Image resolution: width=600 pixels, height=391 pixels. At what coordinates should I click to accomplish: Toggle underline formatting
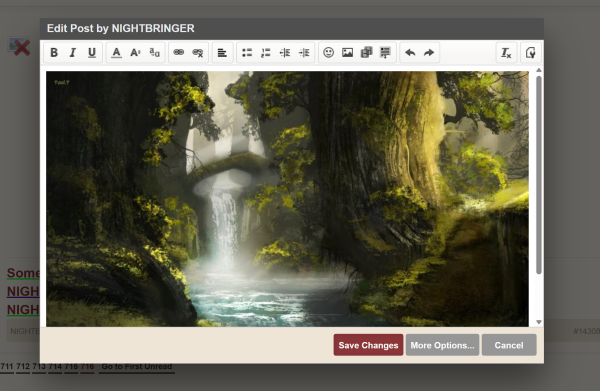point(92,52)
